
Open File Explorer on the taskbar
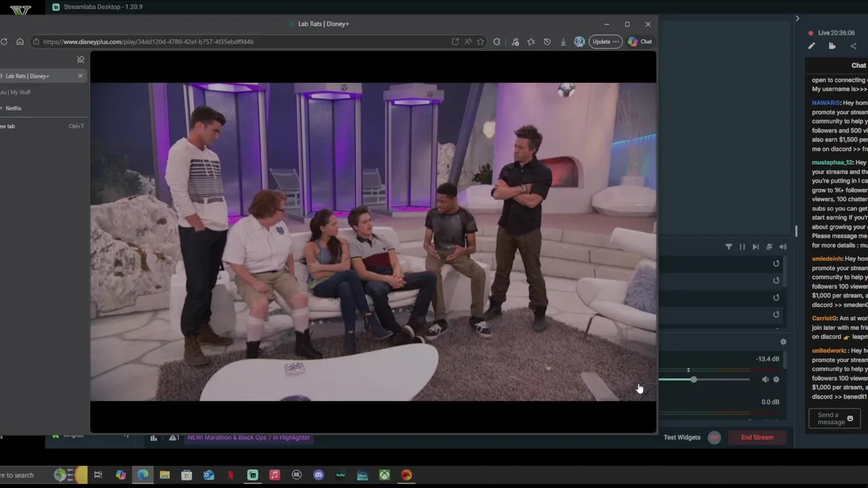[x=165, y=475]
